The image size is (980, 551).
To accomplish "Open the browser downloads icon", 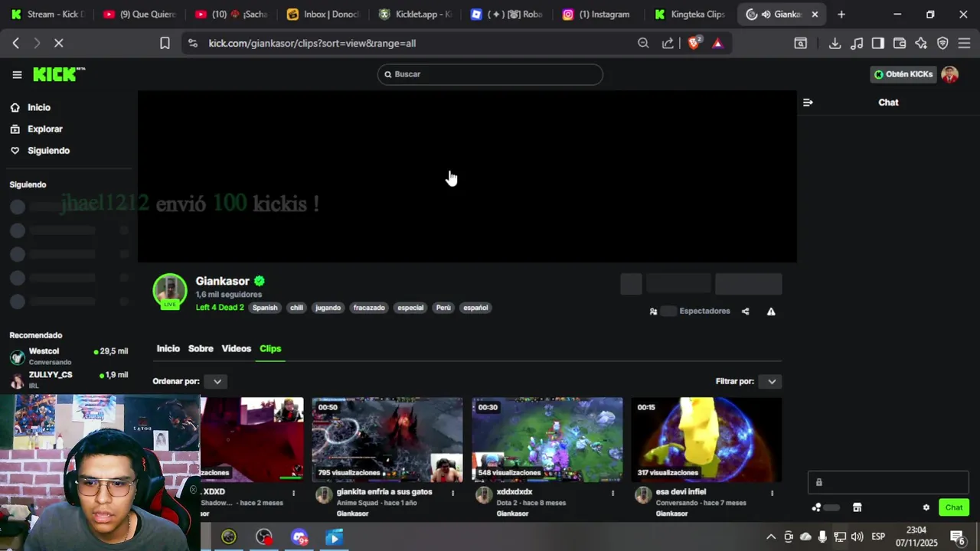I will [x=835, y=44].
